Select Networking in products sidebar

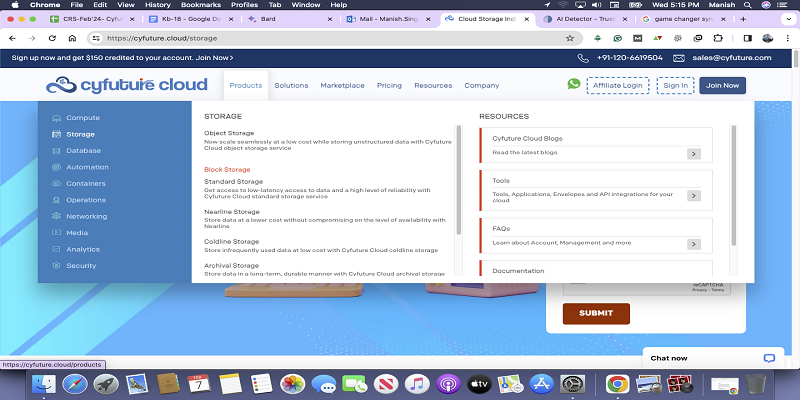(x=86, y=216)
